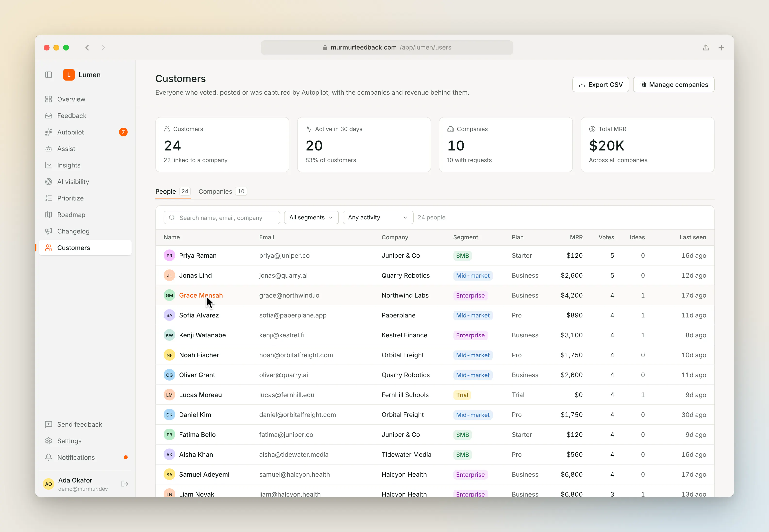Click the Total MRR $20K card
The image size is (769, 532).
(647, 145)
